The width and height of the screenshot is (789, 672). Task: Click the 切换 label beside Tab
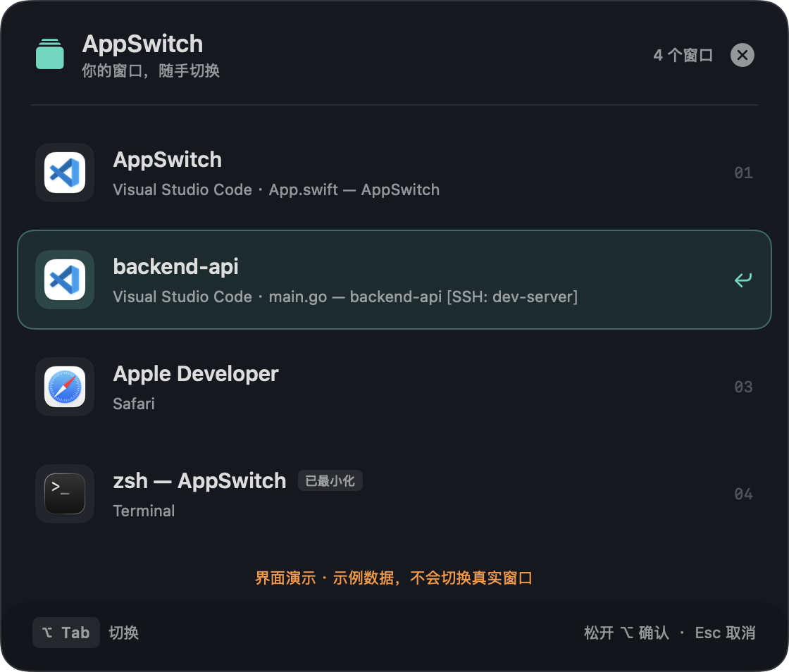(x=124, y=633)
